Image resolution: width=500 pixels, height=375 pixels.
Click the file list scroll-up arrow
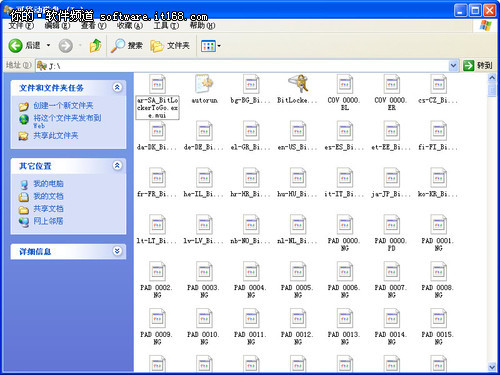click(492, 78)
